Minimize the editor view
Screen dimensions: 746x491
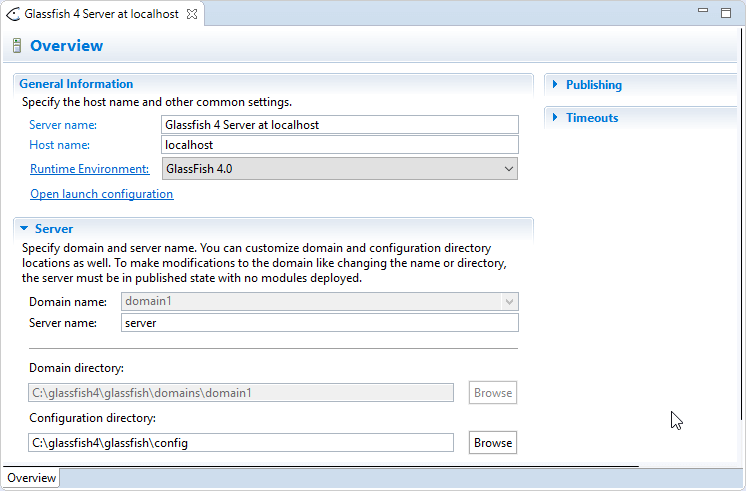click(x=703, y=10)
